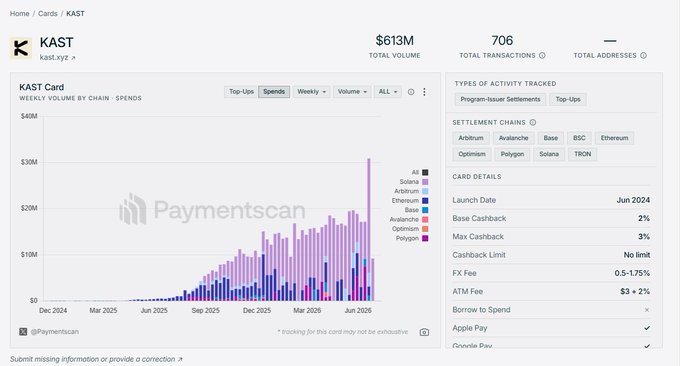The width and height of the screenshot is (680, 366).
Task: Toggle the Polygon legend swatch
Action: click(425, 238)
